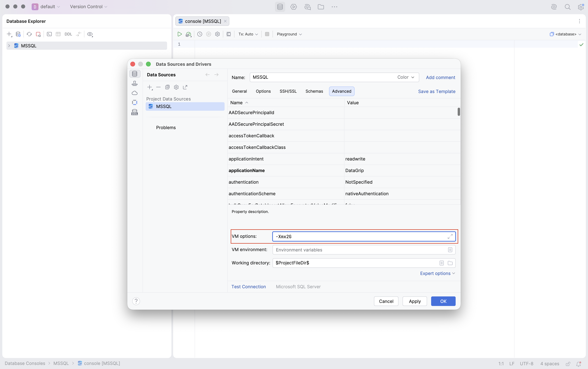This screenshot has height=369, width=588.
Task: Switch to the SSH/SSL tab
Action: (288, 91)
